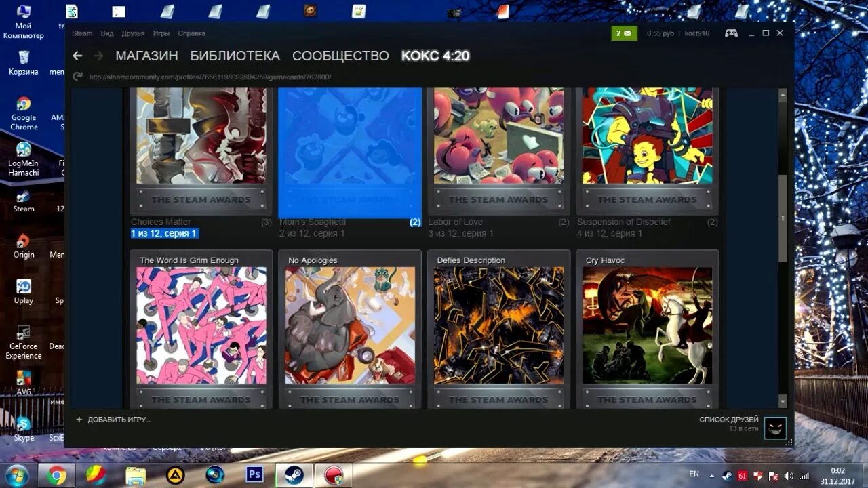Click the Steam icon in the system tray
Screen dimensions: 868x488
[x=727, y=475]
